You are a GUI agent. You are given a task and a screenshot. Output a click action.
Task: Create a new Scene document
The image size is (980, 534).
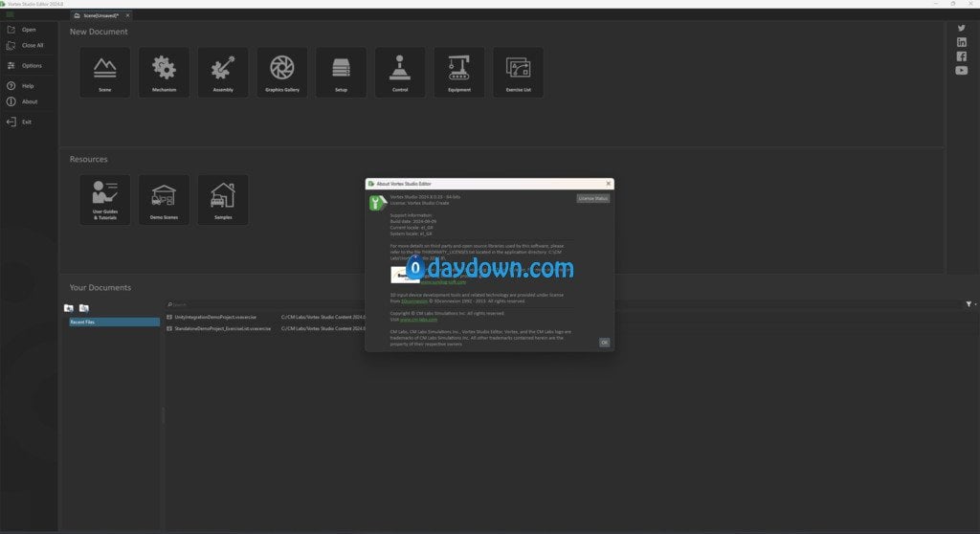click(105, 73)
